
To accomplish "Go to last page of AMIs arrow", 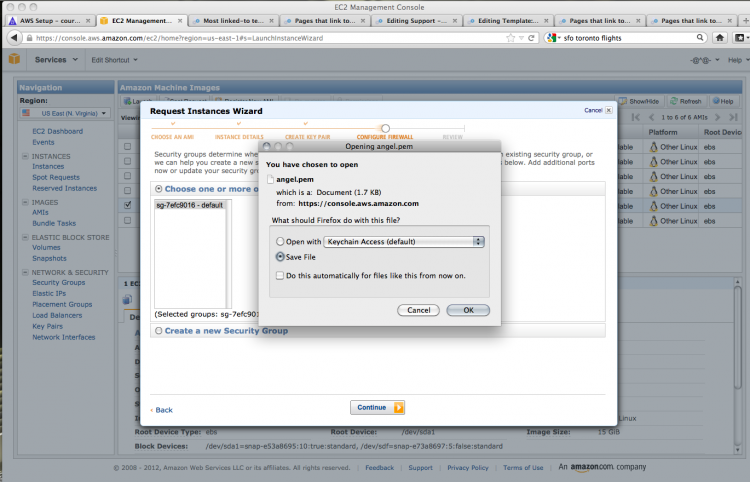I will 733,117.
